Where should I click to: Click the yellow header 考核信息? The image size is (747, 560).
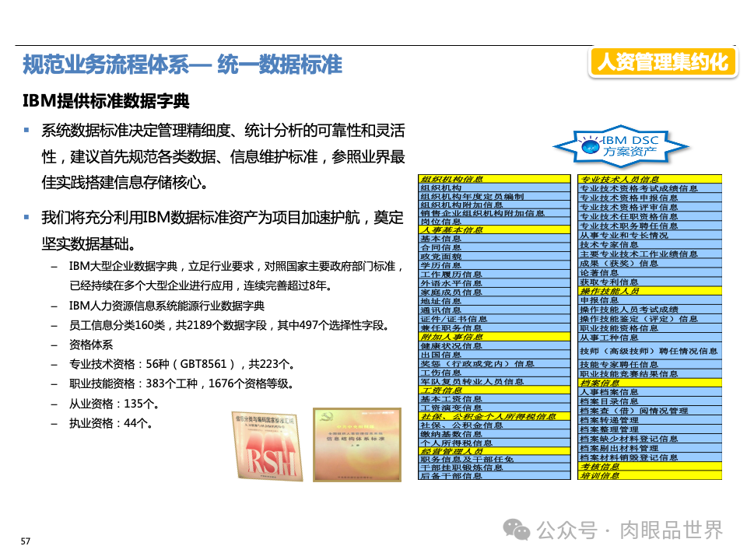(x=650, y=467)
